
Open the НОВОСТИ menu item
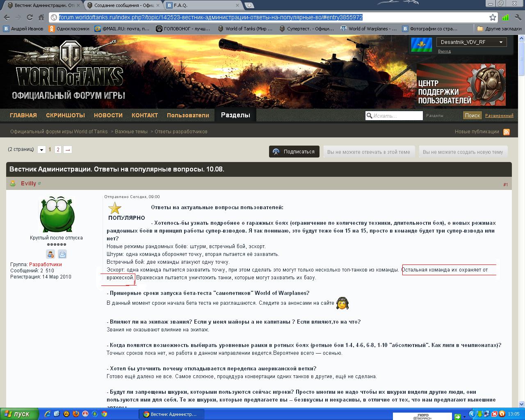pos(108,115)
